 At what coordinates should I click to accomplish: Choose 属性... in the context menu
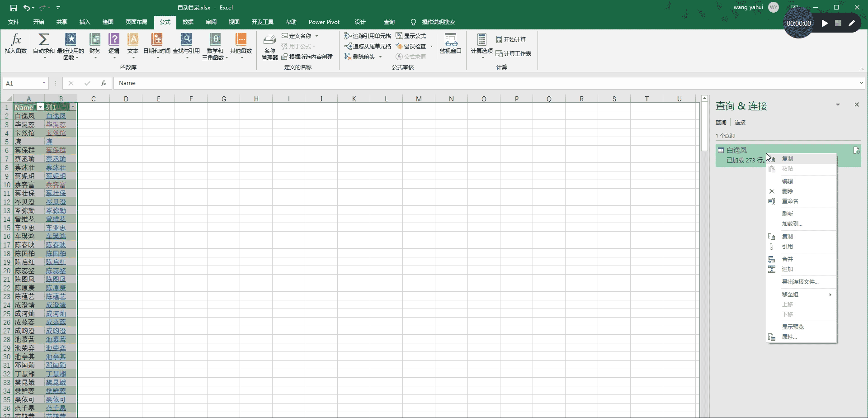pos(802,337)
